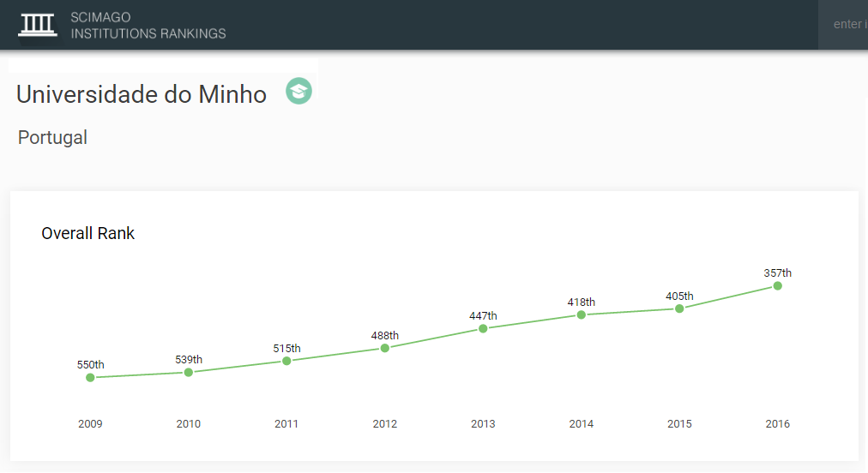Click the 550th rank label
This screenshot has height=473, width=868.
[90, 364]
